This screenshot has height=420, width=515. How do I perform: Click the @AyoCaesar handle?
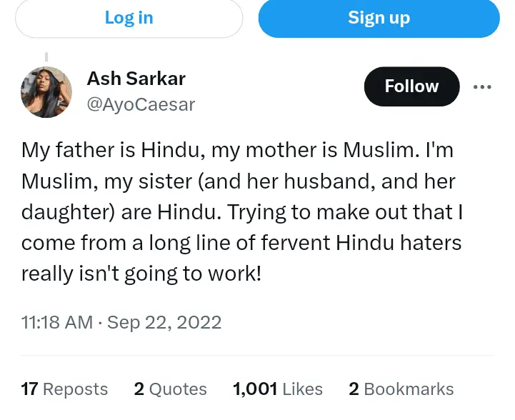(x=141, y=105)
